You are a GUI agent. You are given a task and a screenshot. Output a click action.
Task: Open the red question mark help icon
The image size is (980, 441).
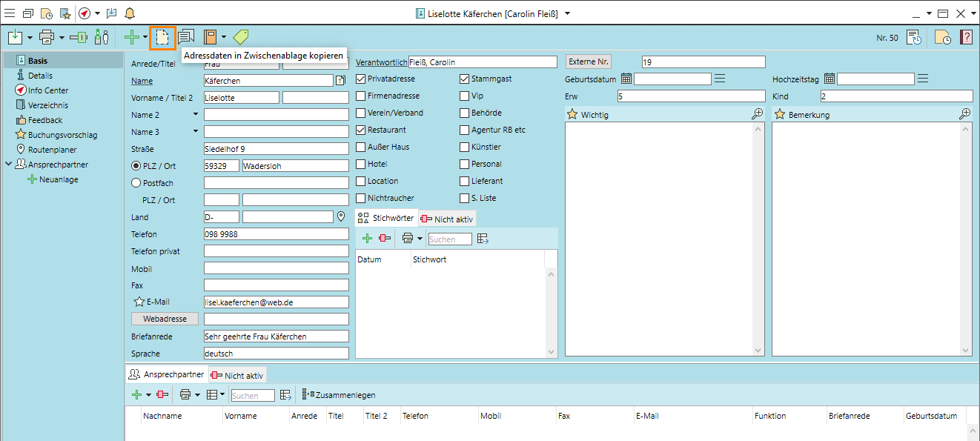pos(966,37)
